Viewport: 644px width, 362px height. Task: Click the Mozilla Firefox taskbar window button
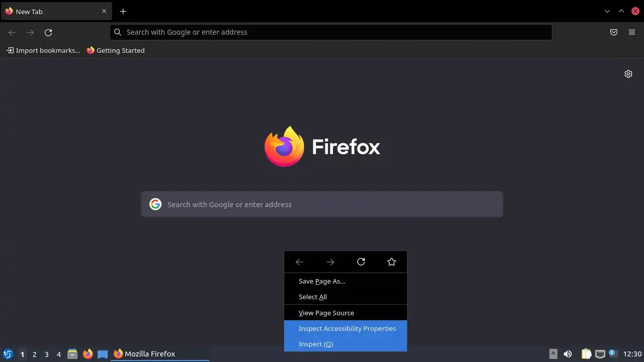click(x=160, y=354)
